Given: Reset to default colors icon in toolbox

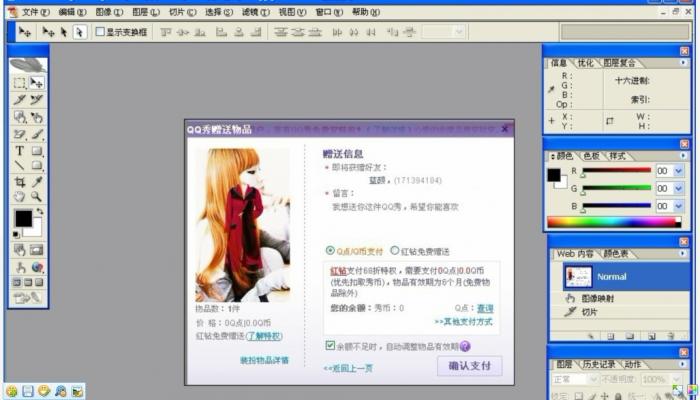Looking at the screenshot, I should pyautogui.click(x=16, y=234).
